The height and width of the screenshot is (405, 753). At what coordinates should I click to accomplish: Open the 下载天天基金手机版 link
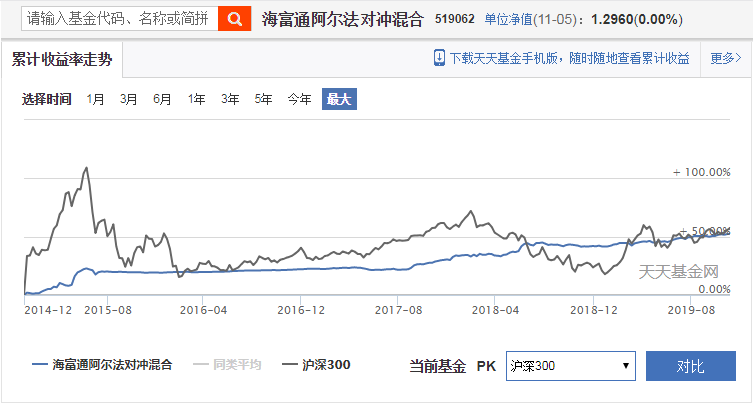tap(570, 59)
